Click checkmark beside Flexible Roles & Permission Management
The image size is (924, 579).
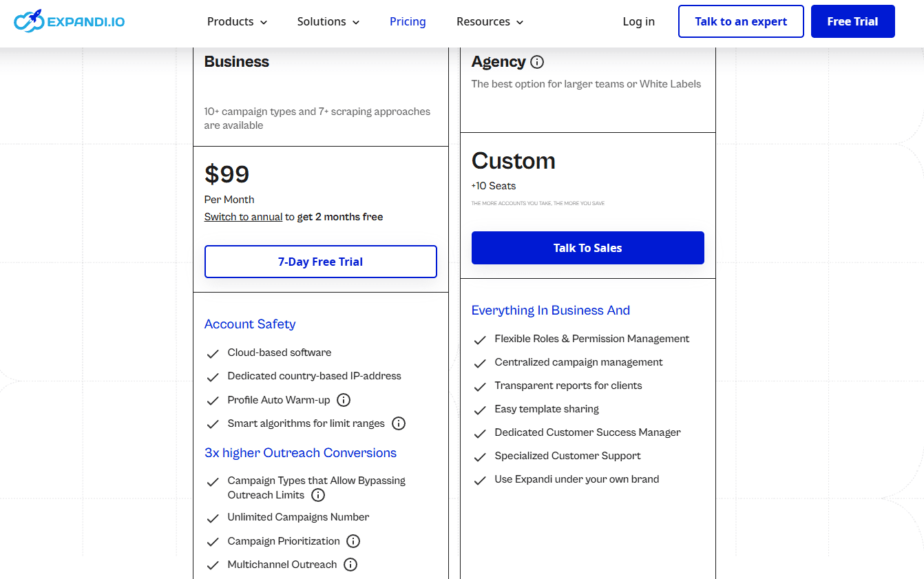pyautogui.click(x=480, y=339)
